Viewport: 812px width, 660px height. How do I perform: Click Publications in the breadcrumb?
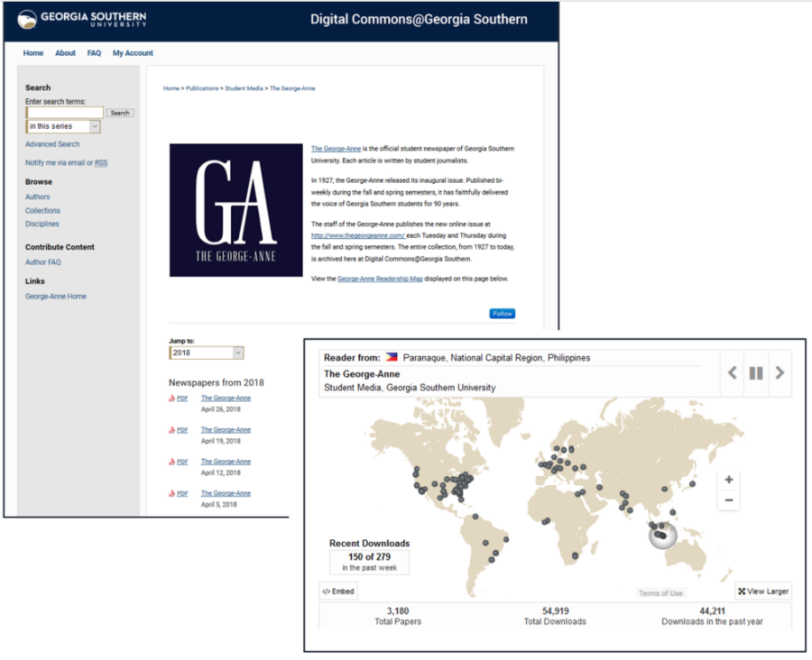pyautogui.click(x=202, y=88)
